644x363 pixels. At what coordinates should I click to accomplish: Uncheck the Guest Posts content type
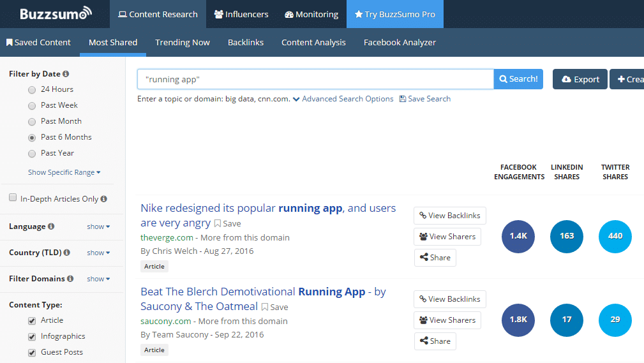click(x=32, y=353)
